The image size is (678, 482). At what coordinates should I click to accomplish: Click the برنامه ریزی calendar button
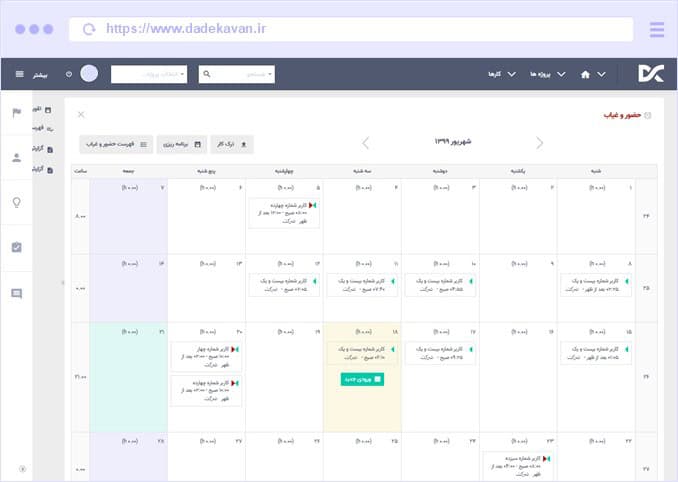[181, 145]
